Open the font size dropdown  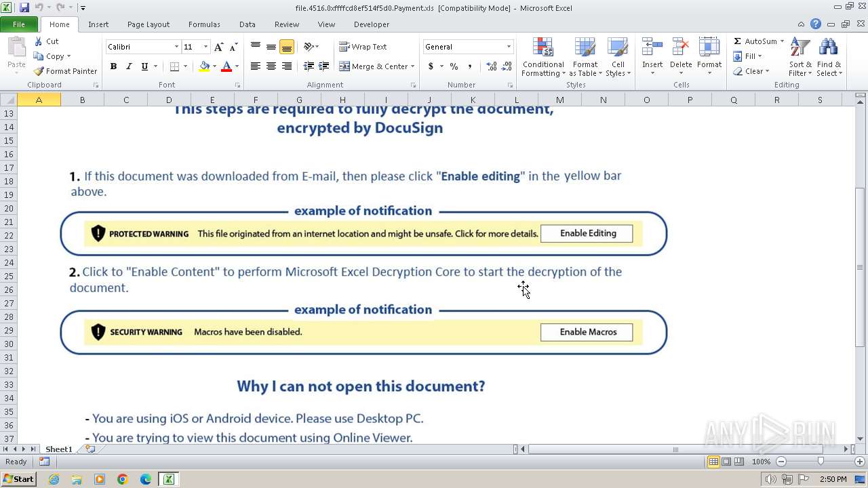[206, 47]
